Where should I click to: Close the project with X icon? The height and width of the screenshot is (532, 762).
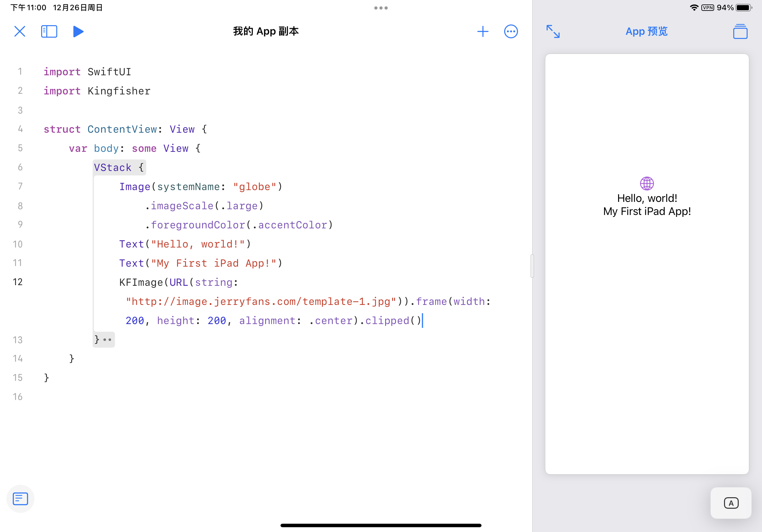(19, 32)
